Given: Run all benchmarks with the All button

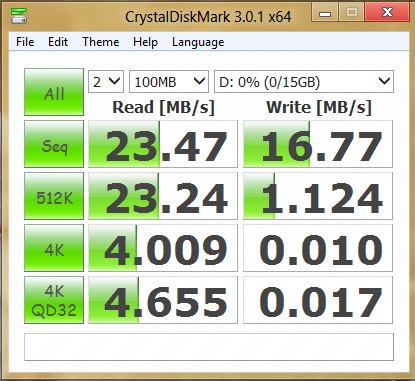Looking at the screenshot, I should 54,92.
